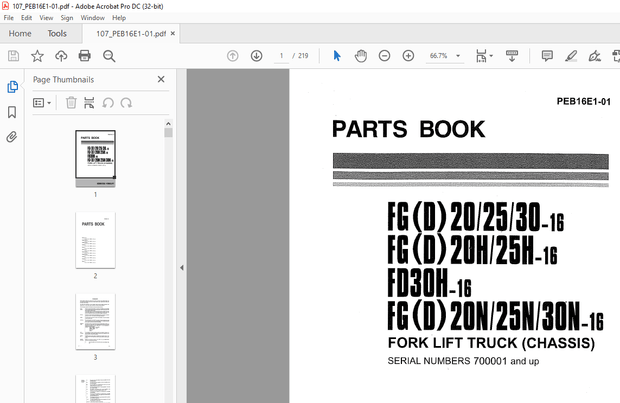Click the fit page scrolling mode icon

[481, 56]
